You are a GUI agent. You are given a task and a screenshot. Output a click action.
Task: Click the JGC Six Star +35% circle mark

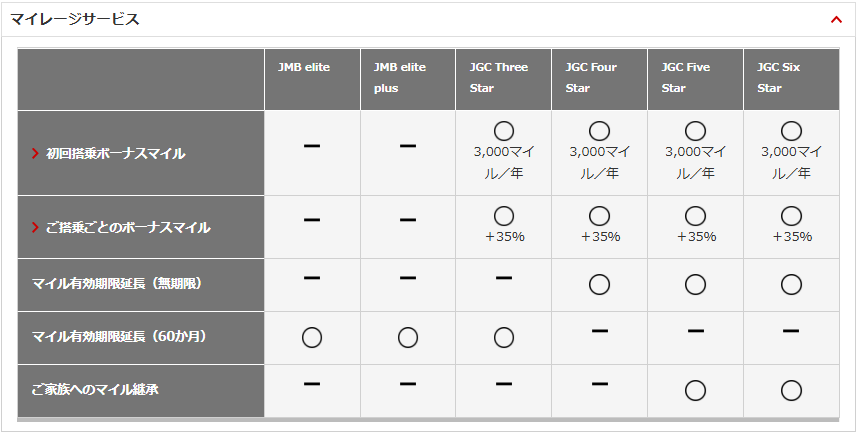[791, 216]
